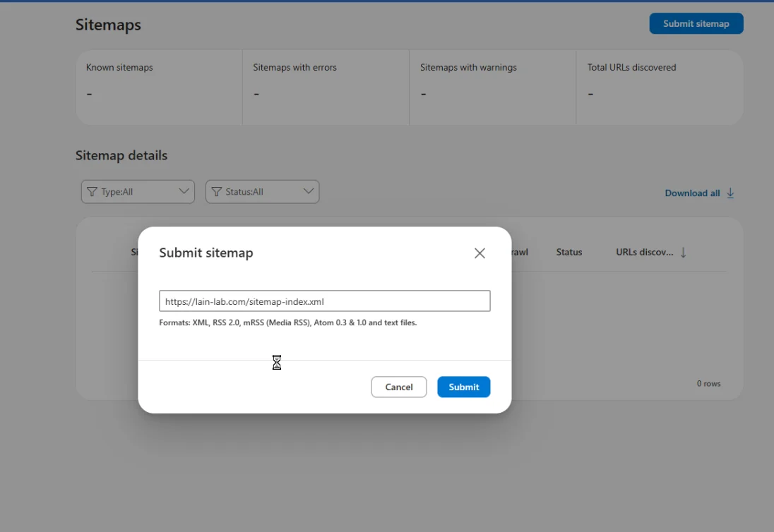
Task: Click the Known sitemaps summary card
Action: click(159, 87)
